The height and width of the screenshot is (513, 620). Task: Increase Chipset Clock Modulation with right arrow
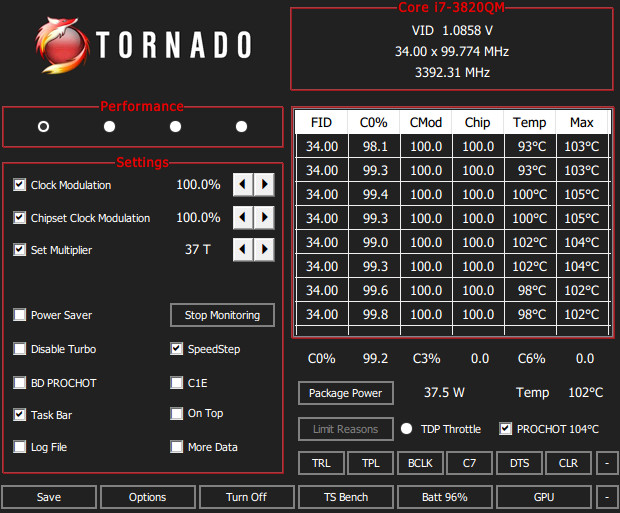[x=264, y=217]
